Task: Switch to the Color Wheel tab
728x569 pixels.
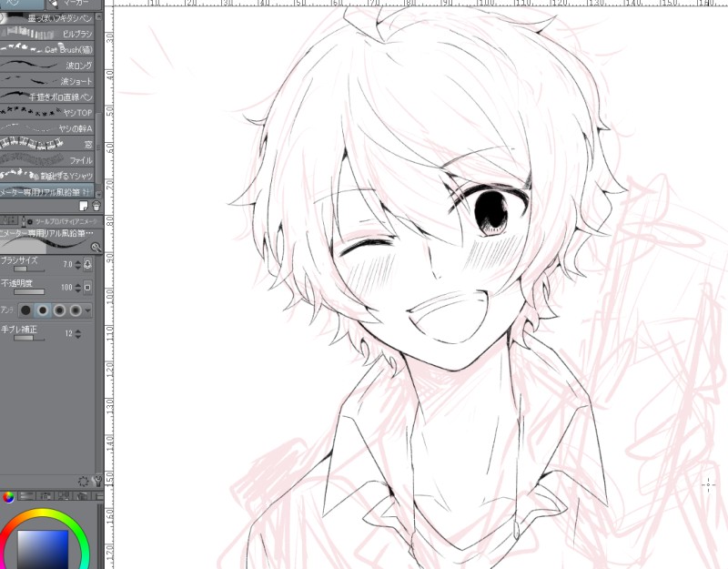Action: click(8, 497)
